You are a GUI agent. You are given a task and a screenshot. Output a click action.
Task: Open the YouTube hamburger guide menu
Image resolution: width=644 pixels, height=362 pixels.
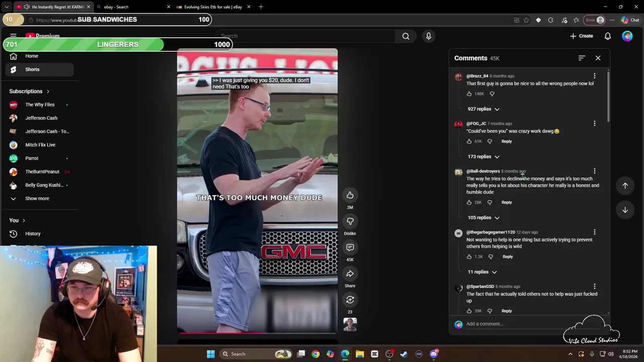click(x=14, y=36)
